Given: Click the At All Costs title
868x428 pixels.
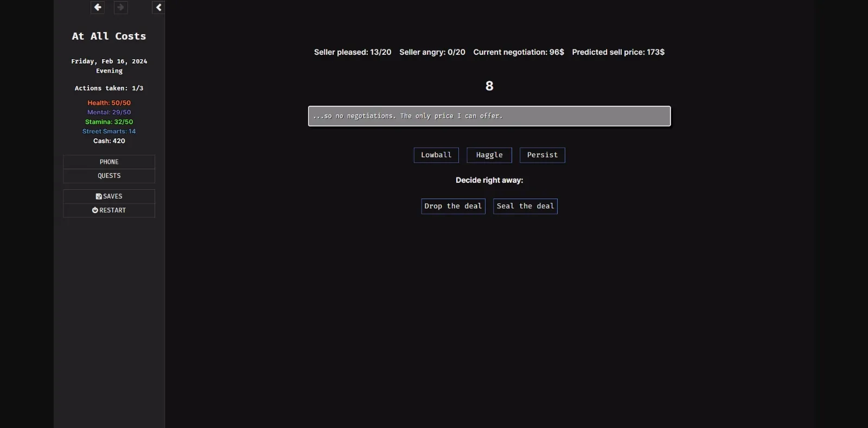Looking at the screenshot, I should click(109, 36).
